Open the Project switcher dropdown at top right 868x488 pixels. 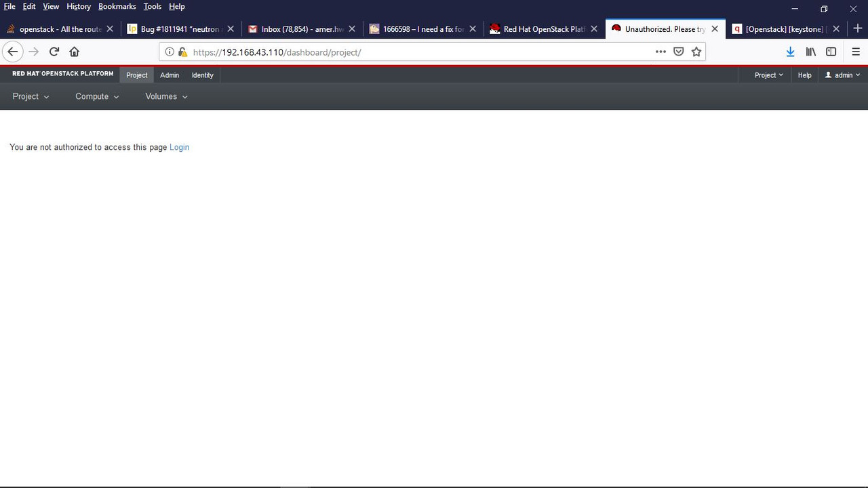pyautogui.click(x=769, y=75)
